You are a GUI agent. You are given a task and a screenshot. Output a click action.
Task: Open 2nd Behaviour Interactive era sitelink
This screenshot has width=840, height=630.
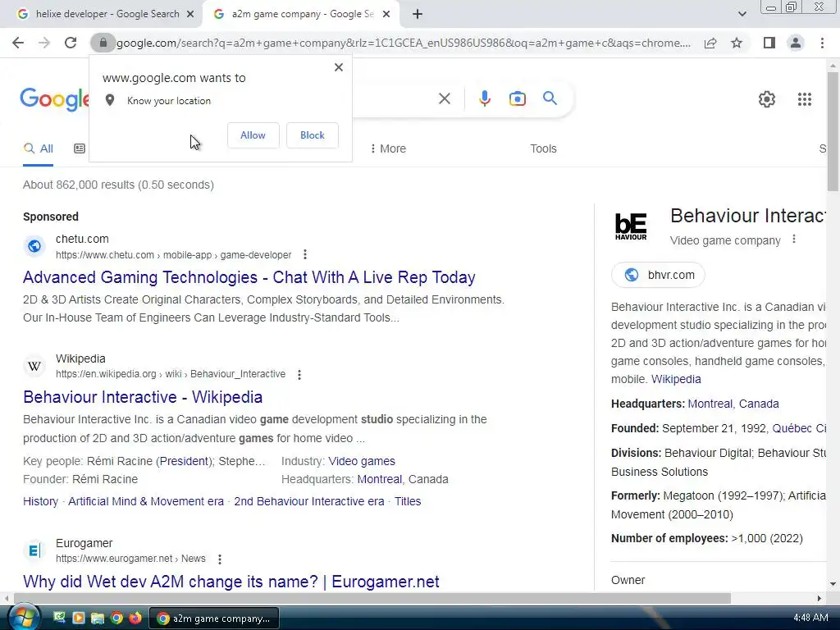309,501
